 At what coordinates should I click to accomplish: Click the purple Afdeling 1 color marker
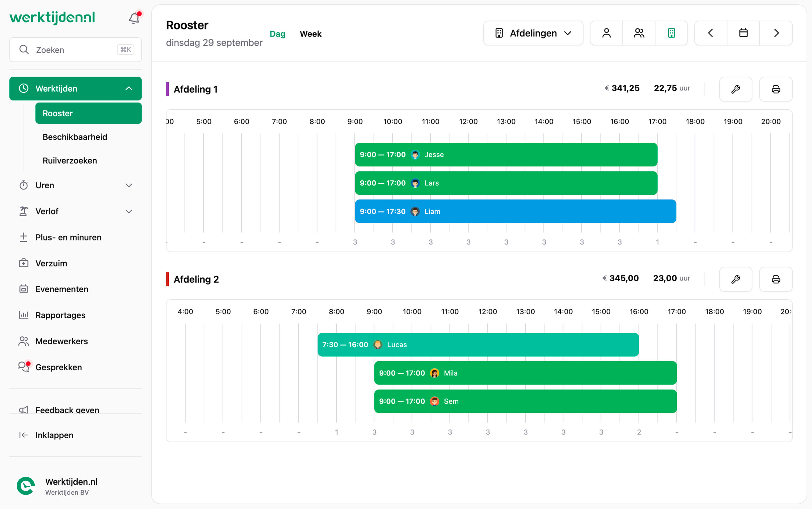[168, 89]
